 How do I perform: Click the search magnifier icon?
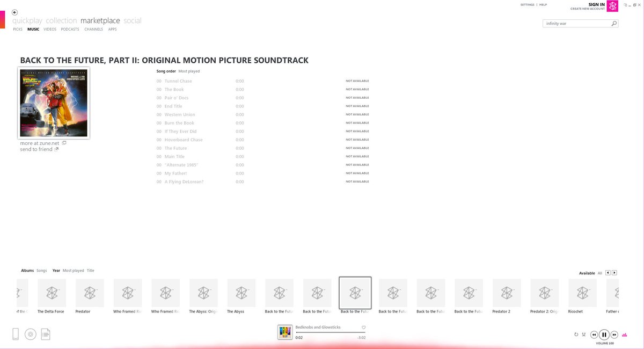click(614, 24)
